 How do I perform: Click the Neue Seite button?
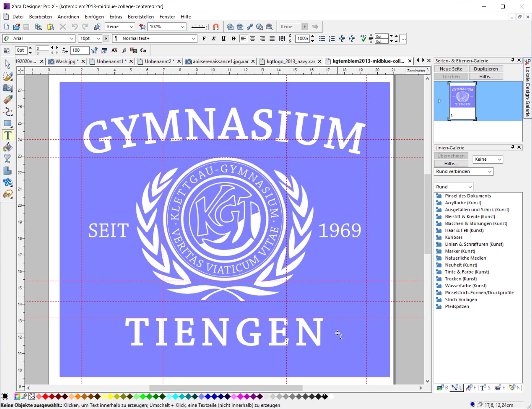click(451, 69)
